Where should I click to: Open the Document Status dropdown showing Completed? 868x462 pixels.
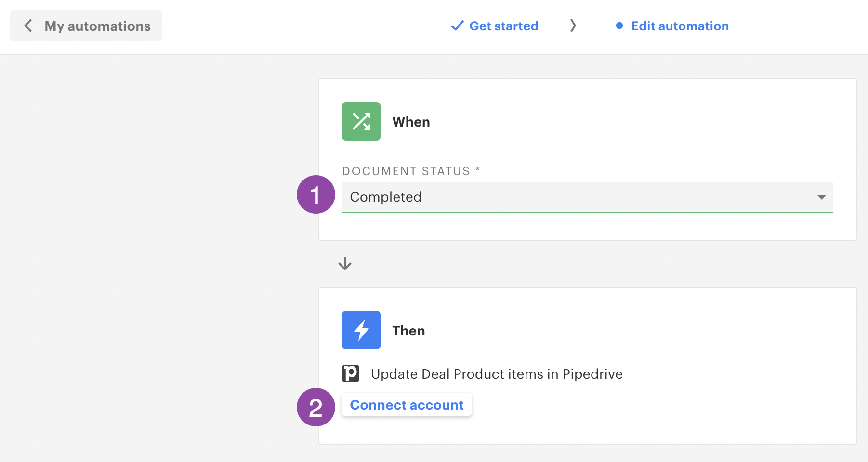click(x=588, y=197)
